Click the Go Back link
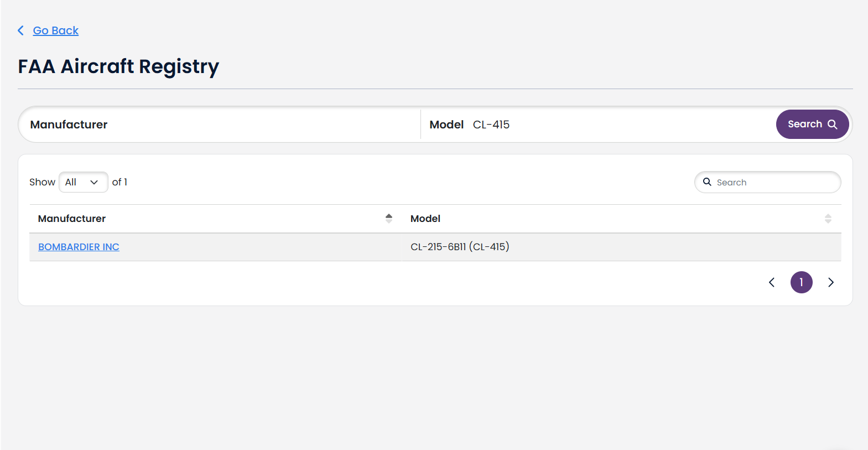868x450 pixels. coord(55,30)
